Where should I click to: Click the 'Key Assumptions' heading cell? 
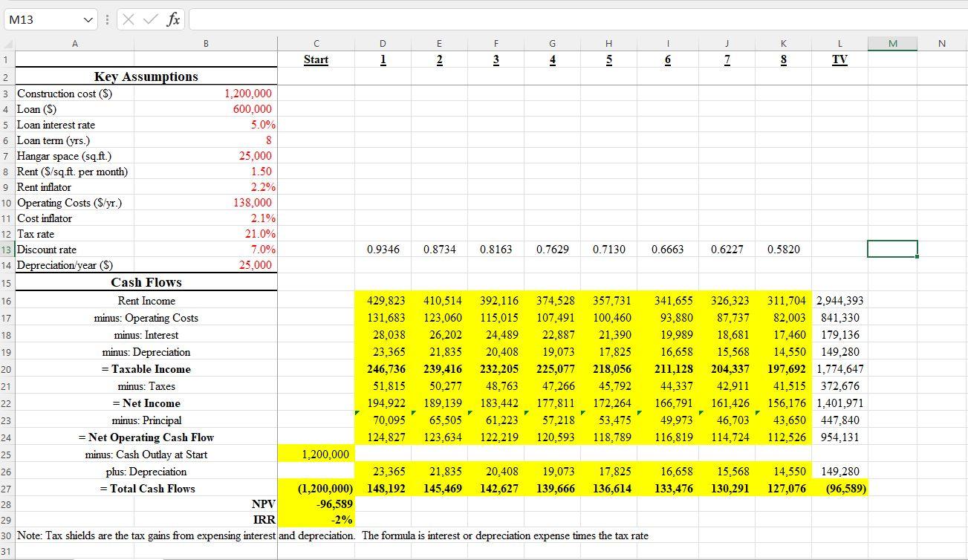[x=146, y=76]
